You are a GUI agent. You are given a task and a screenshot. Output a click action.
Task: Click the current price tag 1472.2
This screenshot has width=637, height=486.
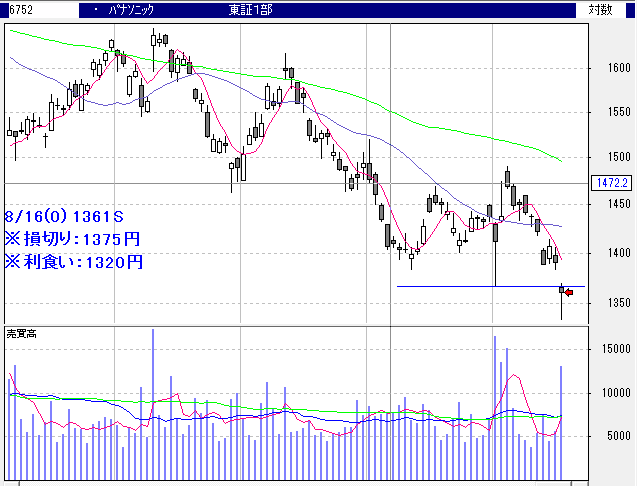609,183
